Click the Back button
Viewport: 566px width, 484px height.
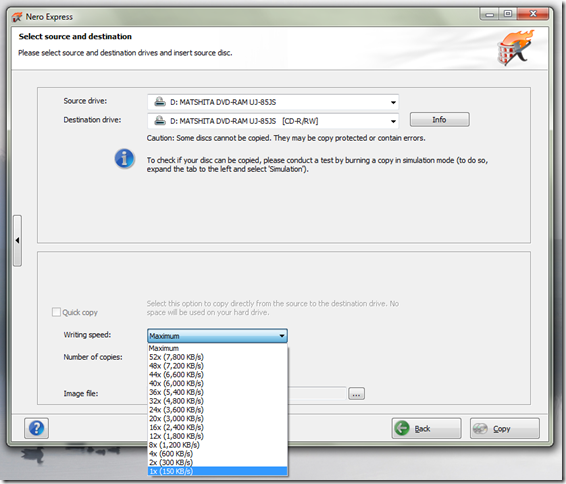[x=426, y=428]
